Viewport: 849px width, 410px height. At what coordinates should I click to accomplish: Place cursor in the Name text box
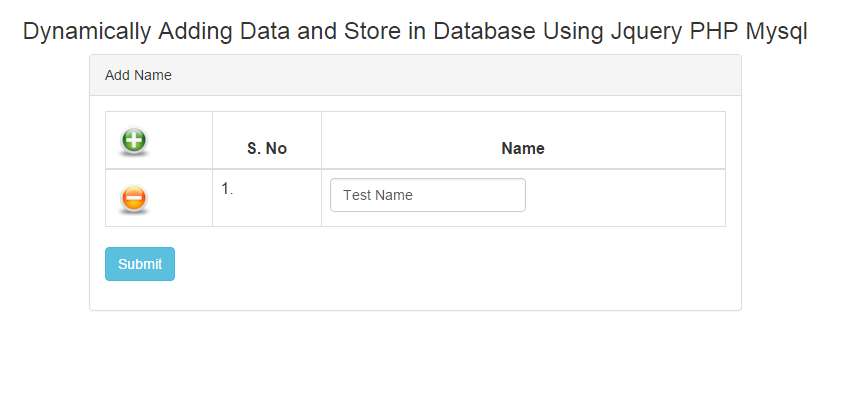click(x=427, y=195)
